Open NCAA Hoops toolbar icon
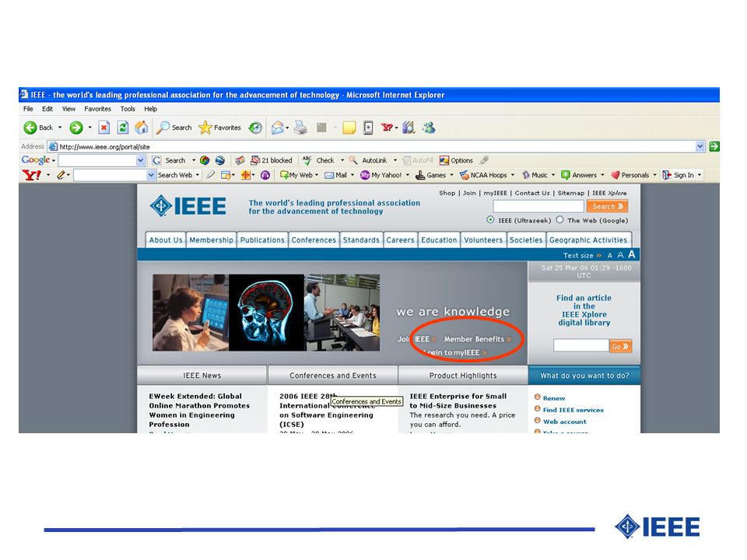Screen dimensions: 747x560 tap(464, 175)
